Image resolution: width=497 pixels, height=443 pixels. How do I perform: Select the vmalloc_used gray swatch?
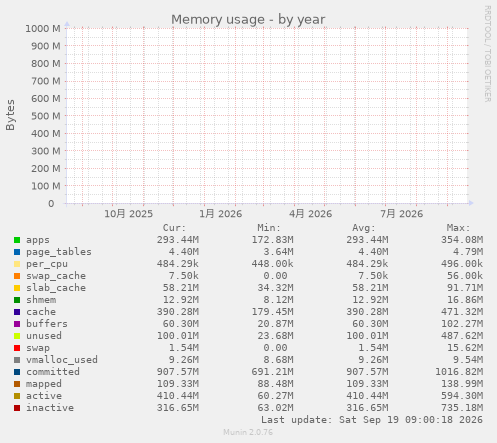click(17, 360)
